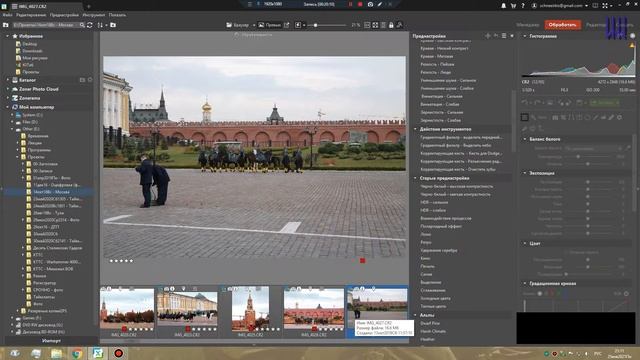640x360 pixels.
Task: Click the Обработать module button
Action: pyautogui.click(x=562, y=25)
